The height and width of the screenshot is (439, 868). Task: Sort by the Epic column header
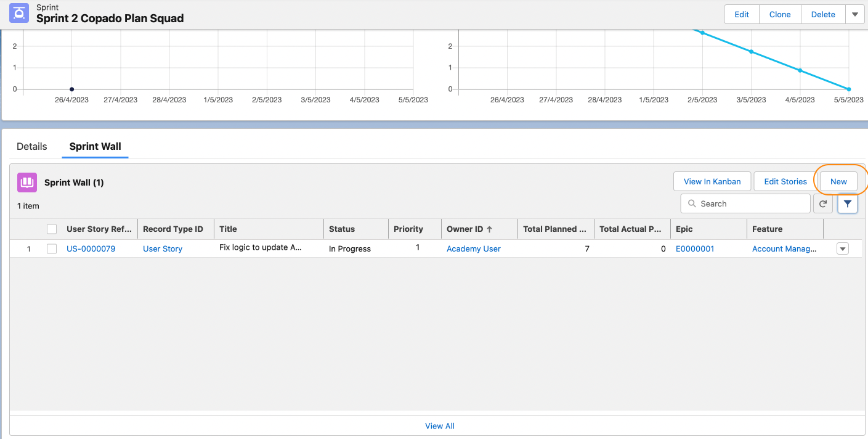(x=709, y=229)
